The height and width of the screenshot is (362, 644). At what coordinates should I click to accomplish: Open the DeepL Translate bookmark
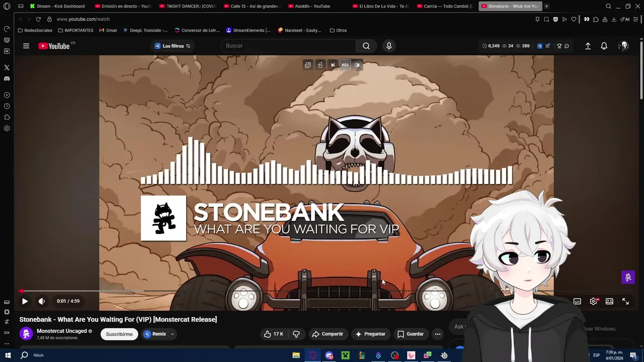(x=145, y=30)
